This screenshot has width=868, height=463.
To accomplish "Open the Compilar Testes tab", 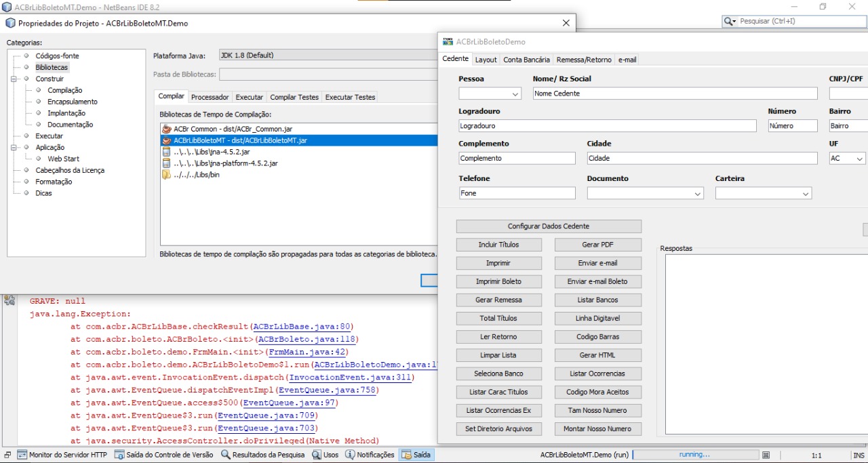I will 294,97.
